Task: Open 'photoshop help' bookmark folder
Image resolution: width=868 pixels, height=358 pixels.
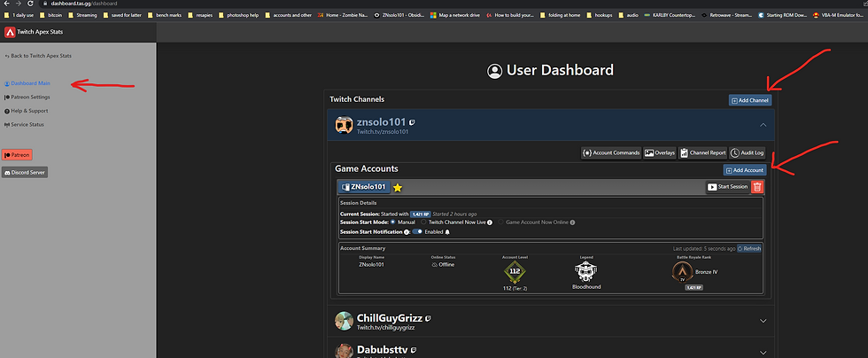Action: (x=238, y=16)
